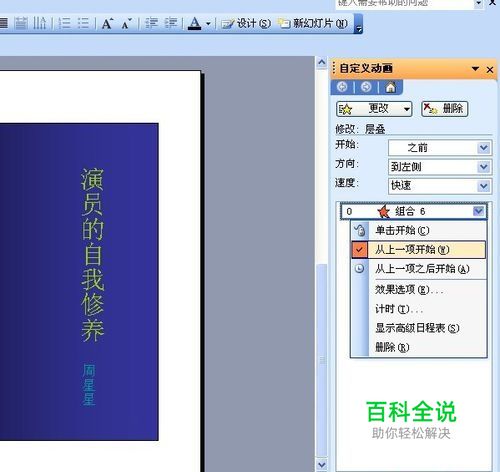Go forward in the task pane
Screen dimensions: 500x472
point(366,87)
